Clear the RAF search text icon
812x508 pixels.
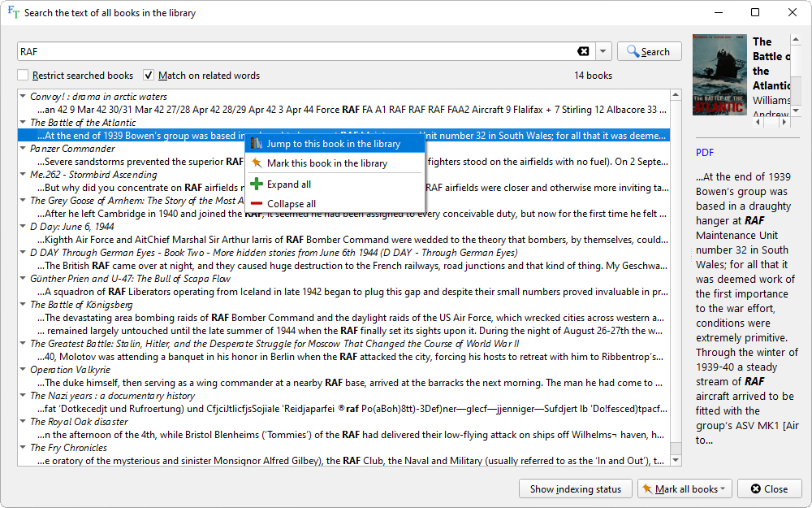click(583, 51)
